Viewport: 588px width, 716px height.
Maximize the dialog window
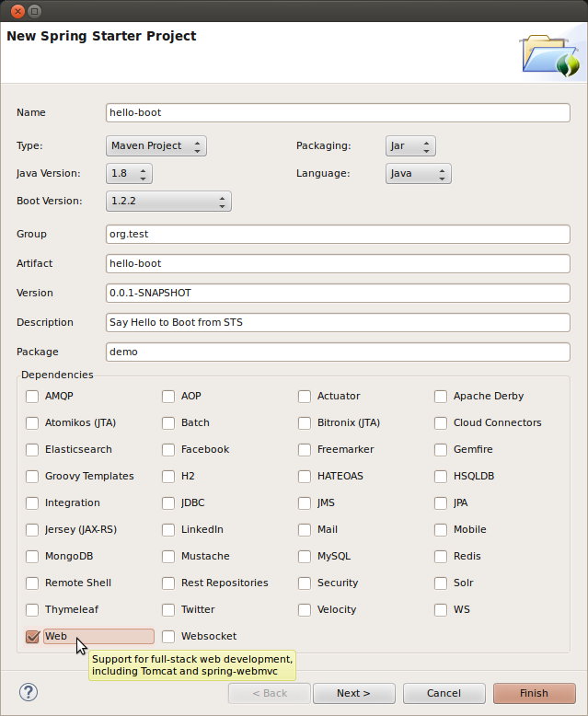pos(34,11)
